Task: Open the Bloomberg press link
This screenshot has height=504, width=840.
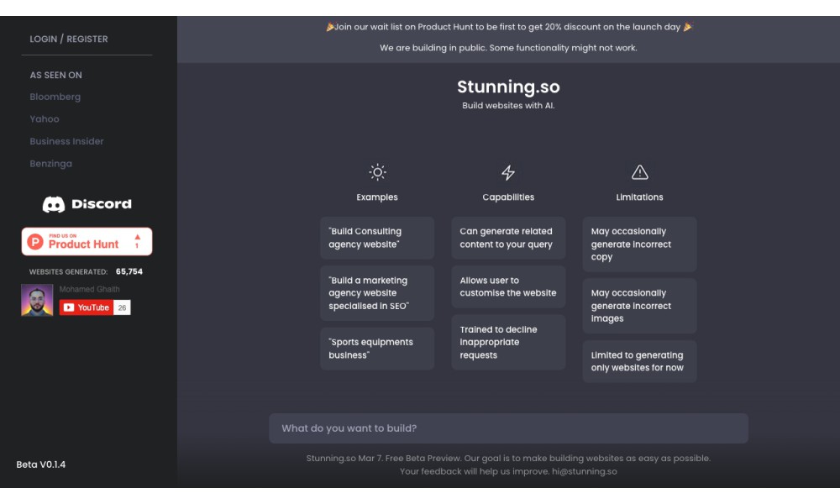Action: click(55, 97)
